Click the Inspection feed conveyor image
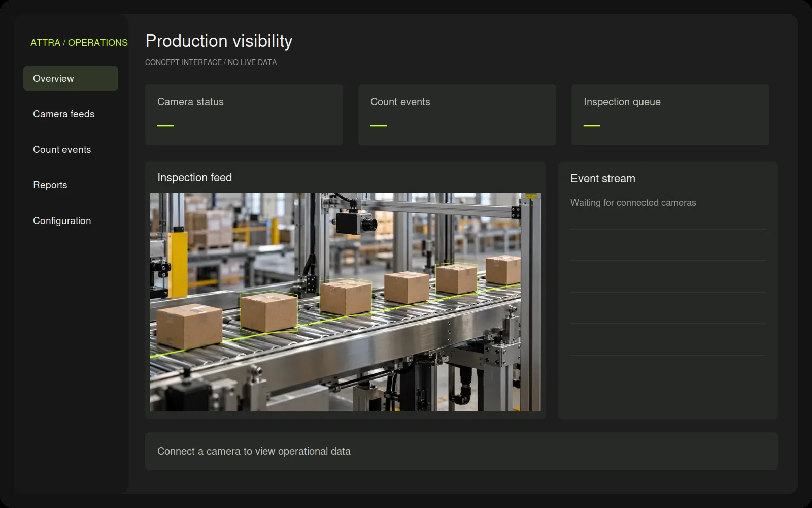This screenshot has height=508, width=812. point(346,302)
